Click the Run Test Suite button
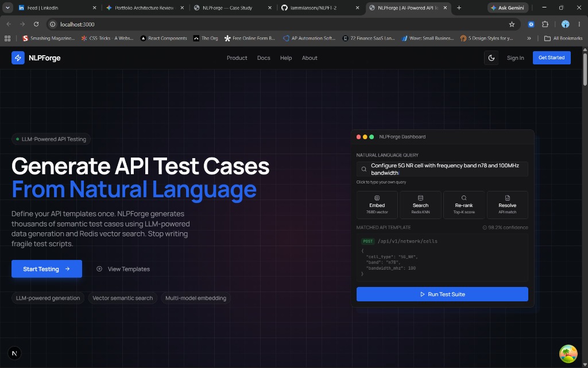 (x=442, y=294)
